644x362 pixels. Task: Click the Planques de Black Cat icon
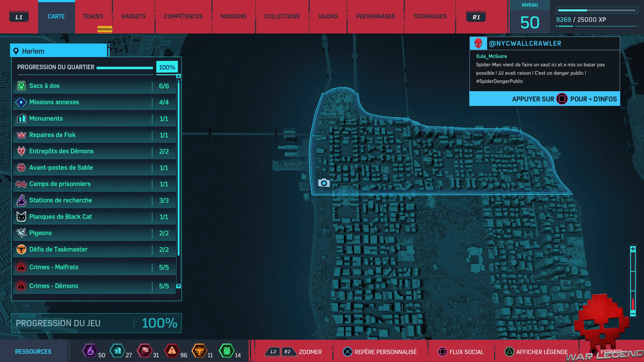(x=21, y=217)
